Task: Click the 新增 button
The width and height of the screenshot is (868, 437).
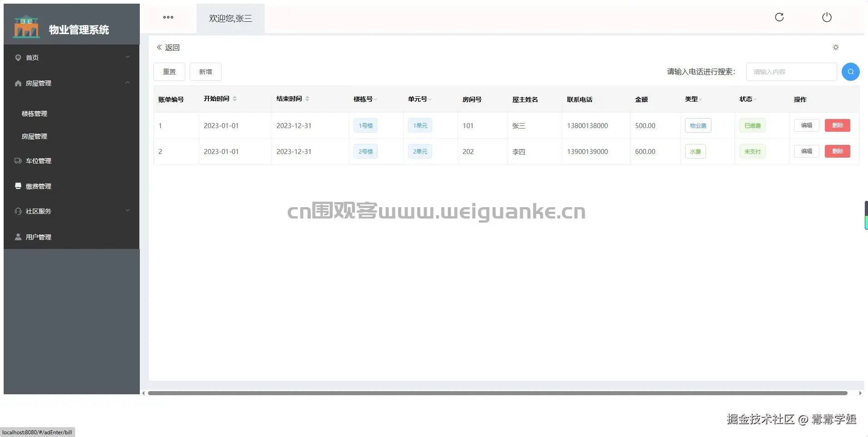Action: tap(206, 72)
